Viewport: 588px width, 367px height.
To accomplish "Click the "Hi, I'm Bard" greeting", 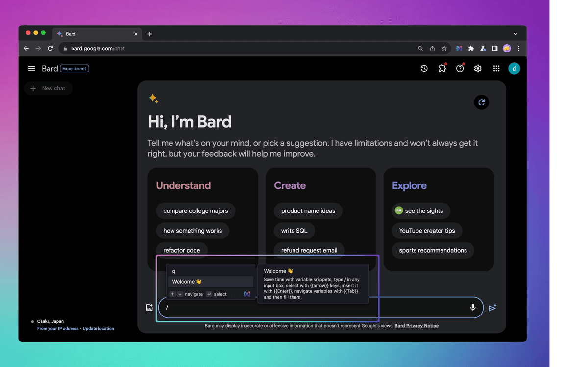I will 190,122.
